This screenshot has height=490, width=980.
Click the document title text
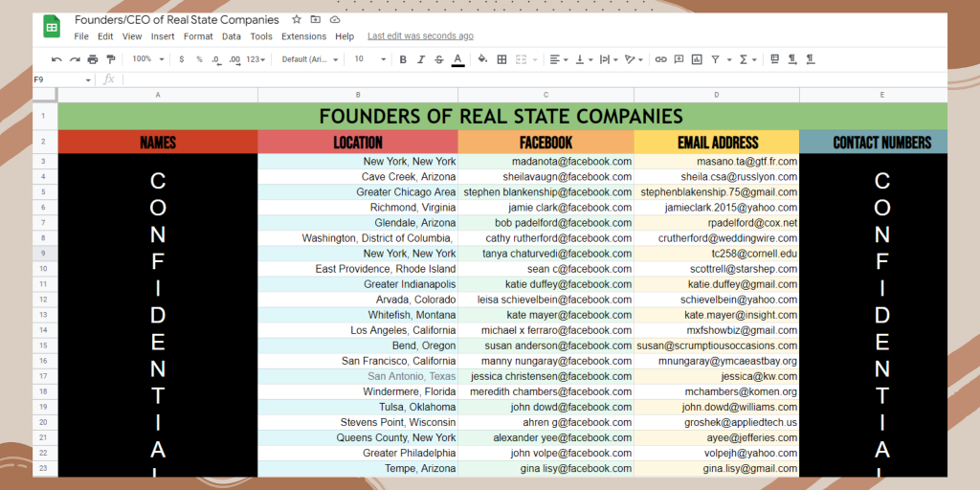(177, 20)
